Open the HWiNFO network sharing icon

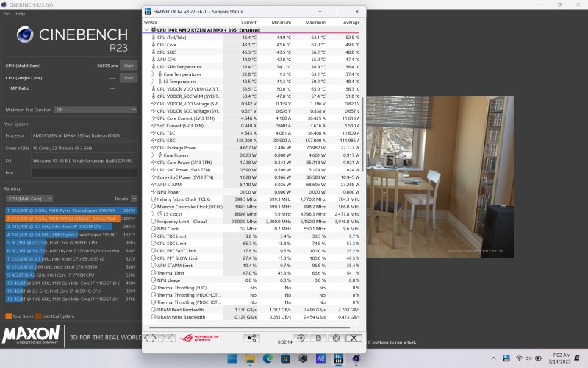pos(251,338)
